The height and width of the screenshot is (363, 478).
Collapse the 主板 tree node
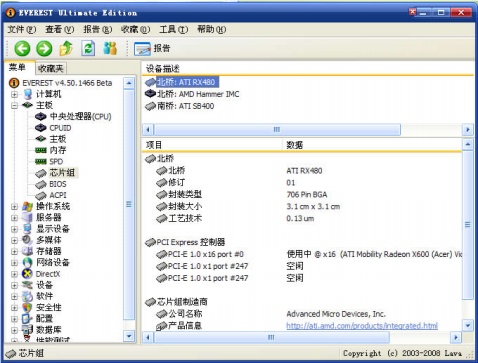click(x=14, y=106)
